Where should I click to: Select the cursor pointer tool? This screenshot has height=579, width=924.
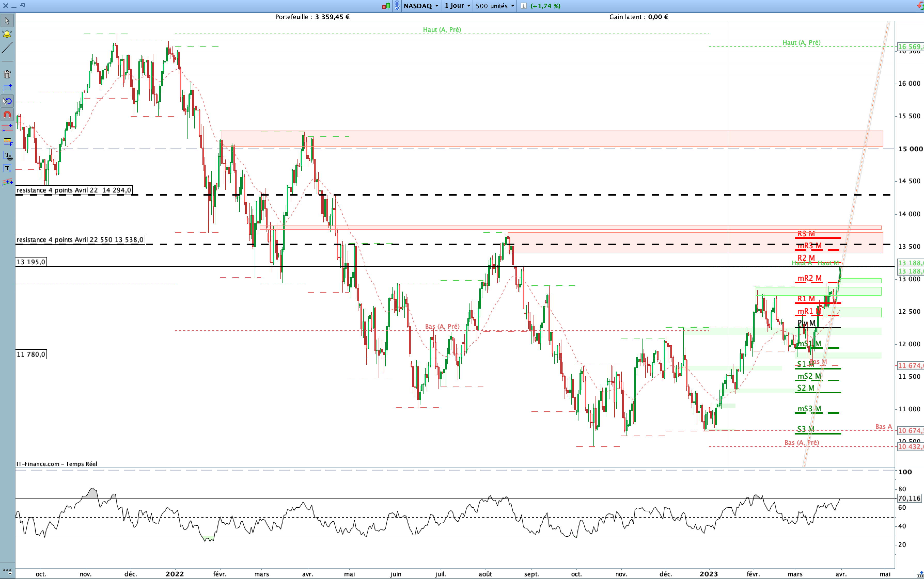click(x=7, y=21)
